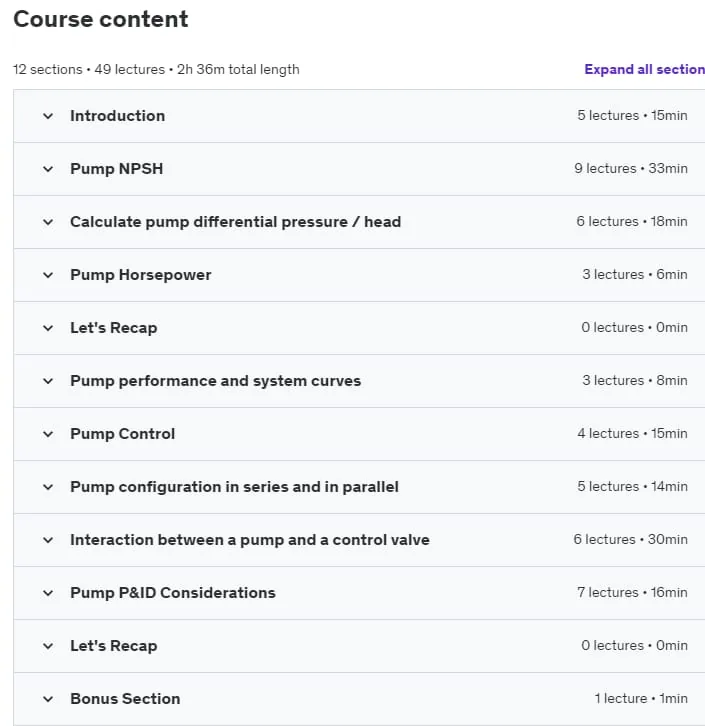Expand chevron of the first Let's Recap
705x726 pixels.
click(x=48, y=328)
